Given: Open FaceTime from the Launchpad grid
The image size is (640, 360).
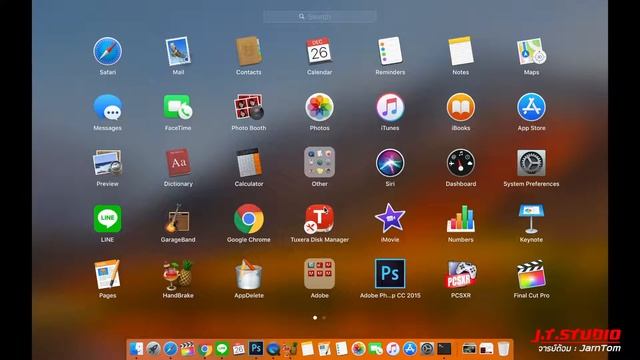Looking at the screenshot, I should click(178, 107).
